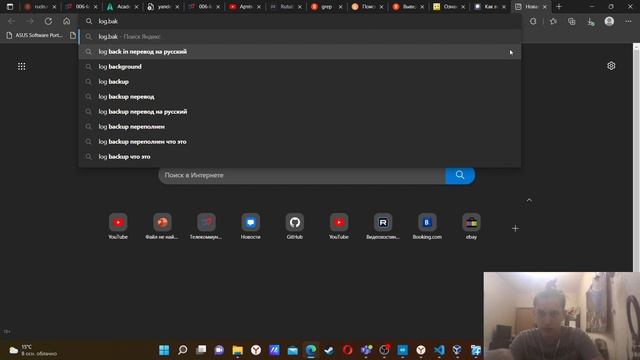Open ASUS Software Port... bookmark
This screenshot has width=640, height=360.
(34, 36)
